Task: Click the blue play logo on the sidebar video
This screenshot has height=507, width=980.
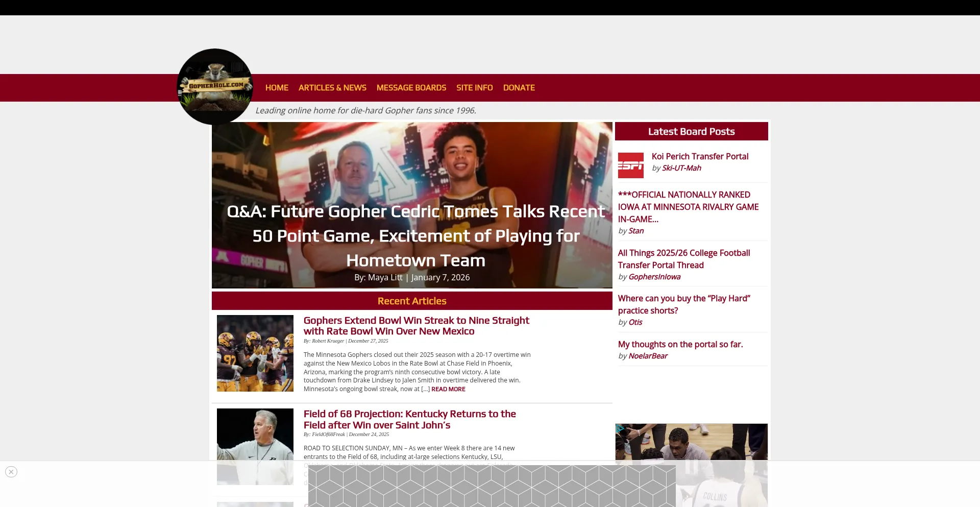Action: point(620,429)
